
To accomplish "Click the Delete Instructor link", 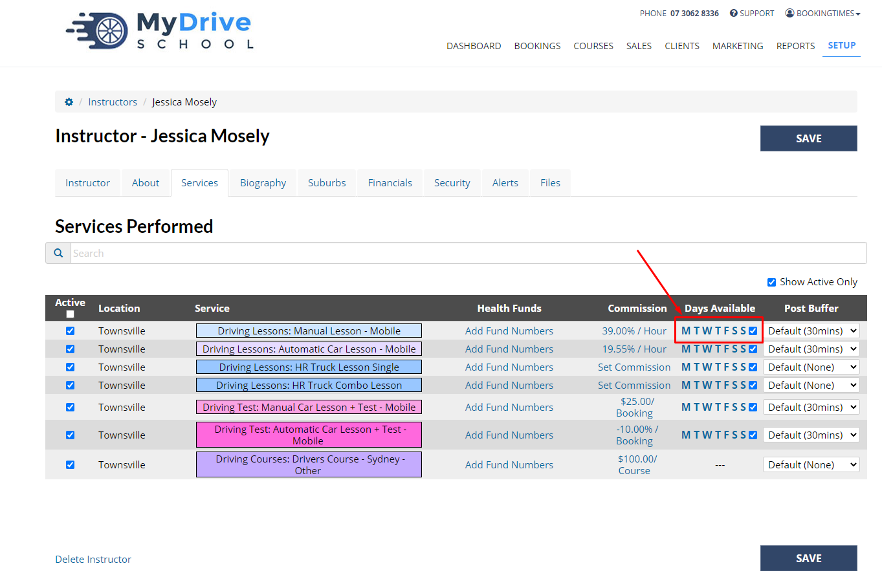I will click(x=93, y=560).
